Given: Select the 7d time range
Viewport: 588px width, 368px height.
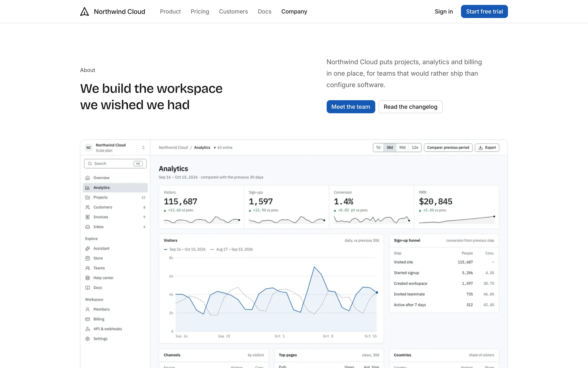Looking at the screenshot, I should (378, 147).
